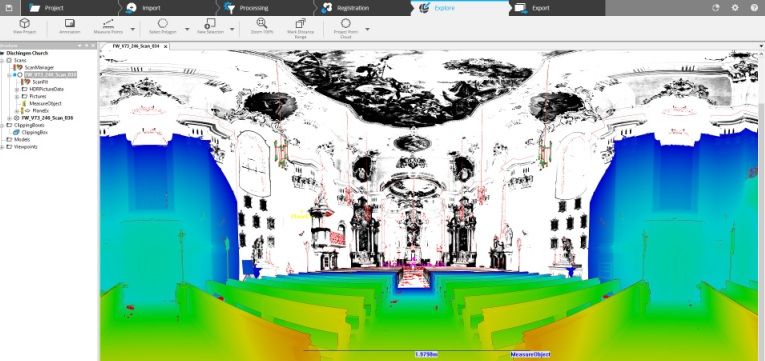Click the ClippingBox cube icon
765x361 pixels.
coord(17,132)
